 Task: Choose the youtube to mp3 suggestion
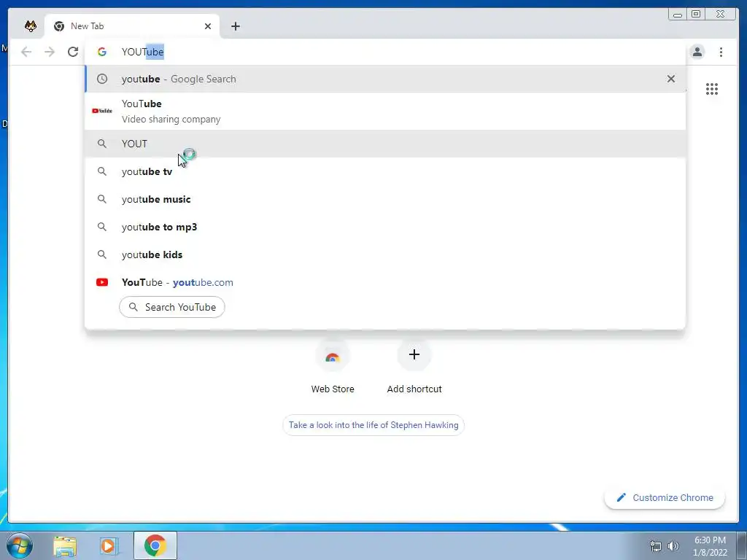point(385,227)
